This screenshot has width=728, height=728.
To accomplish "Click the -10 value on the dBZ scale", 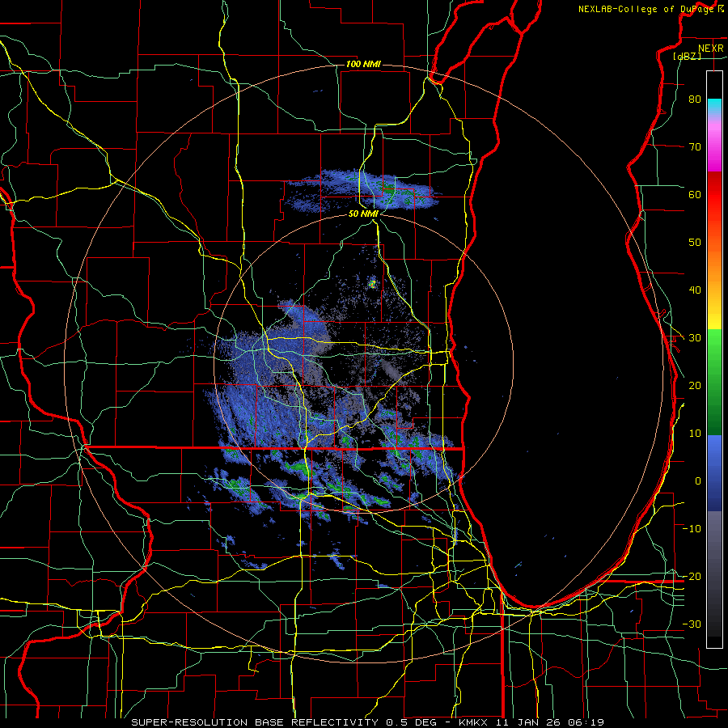I will tap(692, 528).
